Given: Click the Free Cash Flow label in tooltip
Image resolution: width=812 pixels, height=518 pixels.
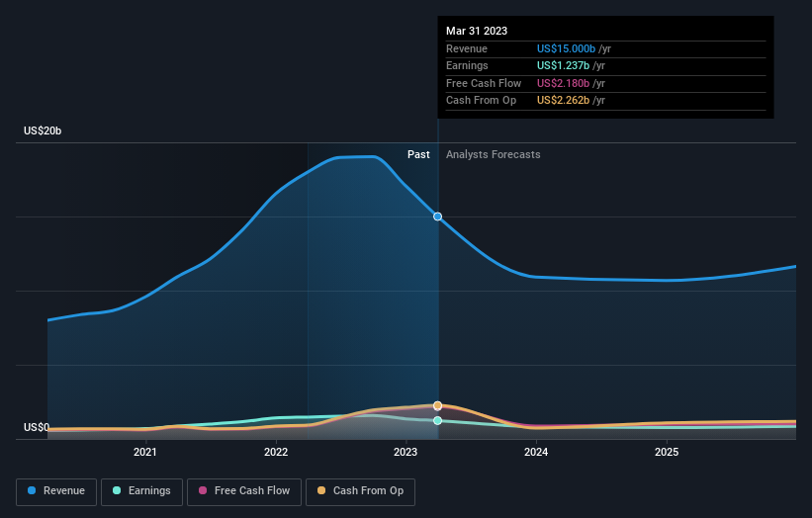Looking at the screenshot, I should tap(484, 83).
